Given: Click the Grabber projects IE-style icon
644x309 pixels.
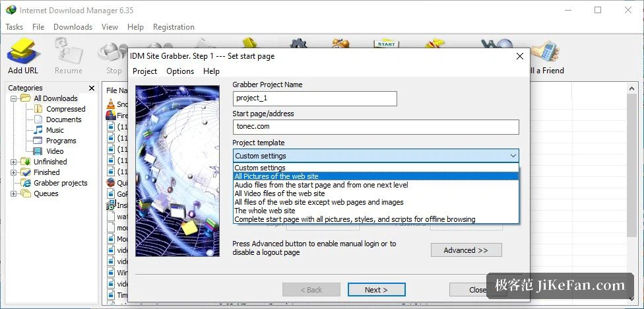Looking at the screenshot, I should click(x=26, y=183).
